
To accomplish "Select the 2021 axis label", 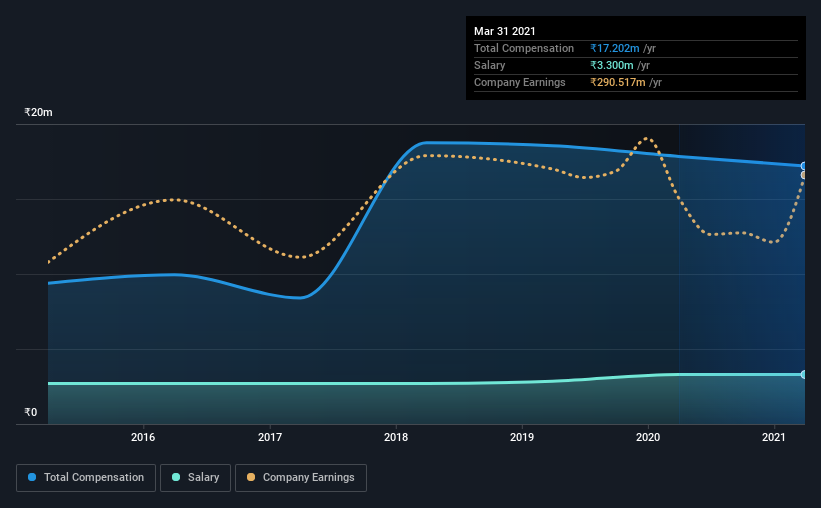I will (x=774, y=437).
